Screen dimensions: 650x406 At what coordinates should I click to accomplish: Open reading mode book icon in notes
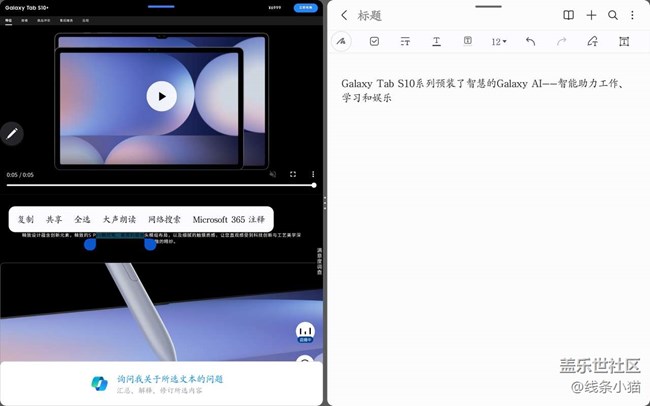coord(568,15)
